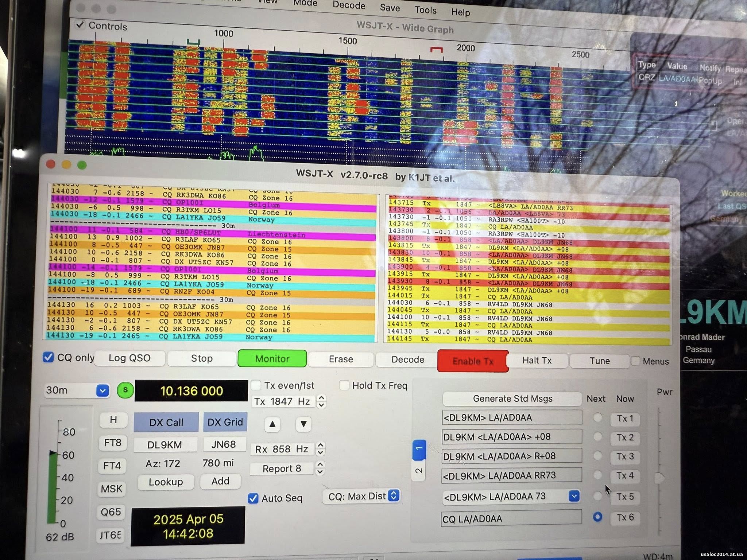Adjust the Report 8 stepper
Image resolution: width=747 pixels, height=560 pixels.
pos(320,468)
